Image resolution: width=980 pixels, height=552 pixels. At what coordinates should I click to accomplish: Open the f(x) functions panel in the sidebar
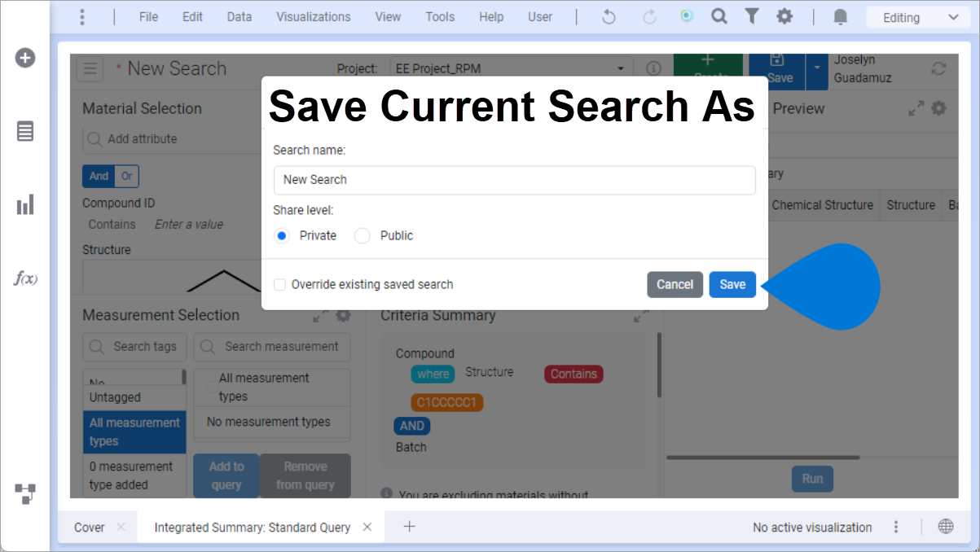pyautogui.click(x=25, y=278)
